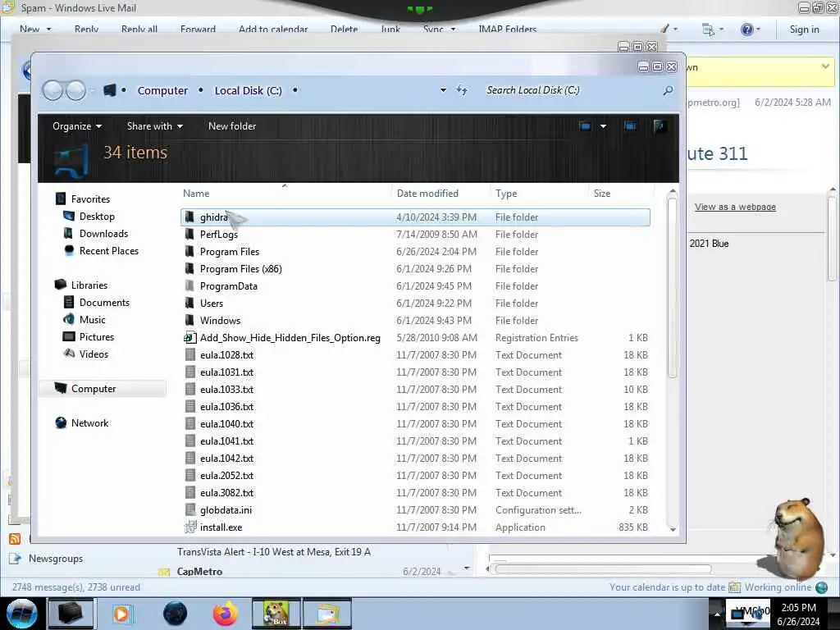
Task: Click the search magnifier icon
Action: [x=668, y=90]
